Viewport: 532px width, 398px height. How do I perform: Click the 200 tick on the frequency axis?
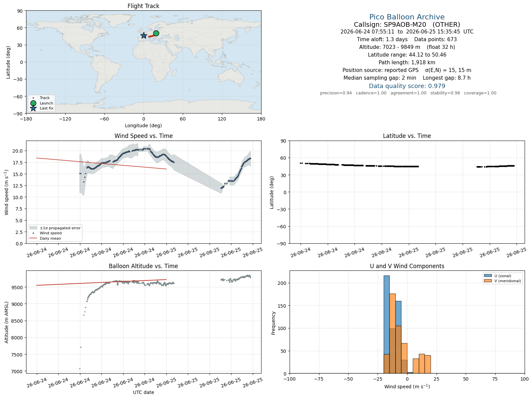(x=283, y=283)
